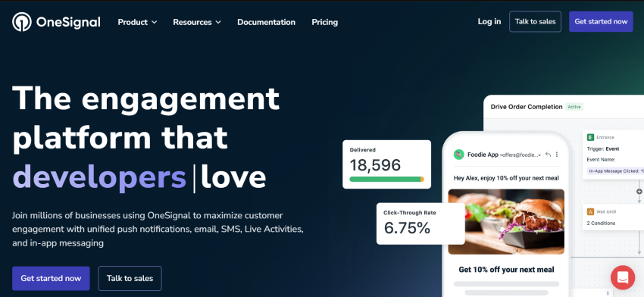
Task: Open the Documentation nav item
Action: [266, 22]
